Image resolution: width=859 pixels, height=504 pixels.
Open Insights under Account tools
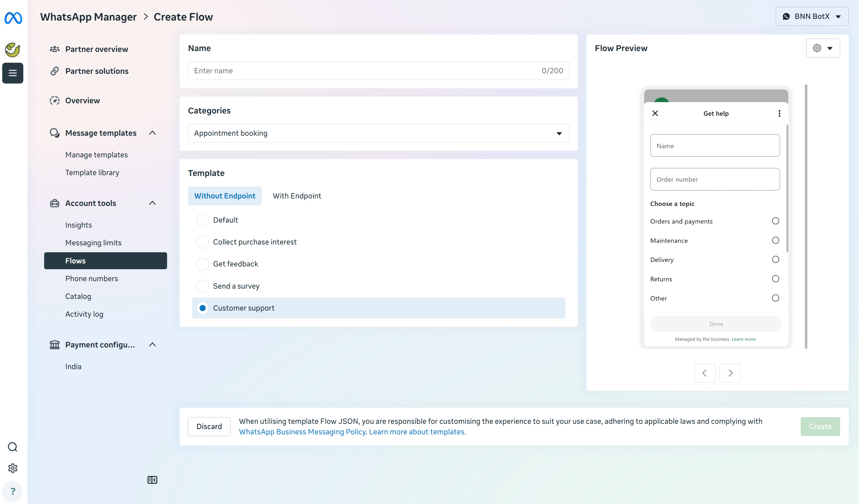pyautogui.click(x=78, y=225)
